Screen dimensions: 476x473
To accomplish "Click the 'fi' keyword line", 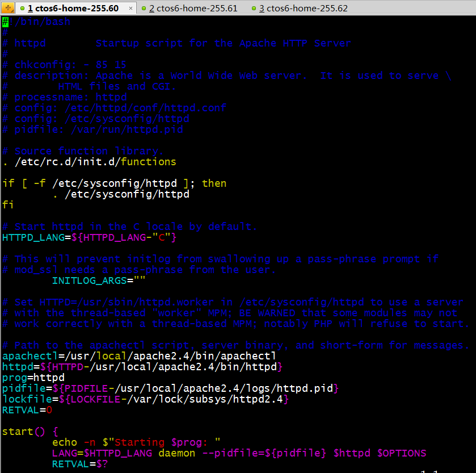I will coord(8,205).
